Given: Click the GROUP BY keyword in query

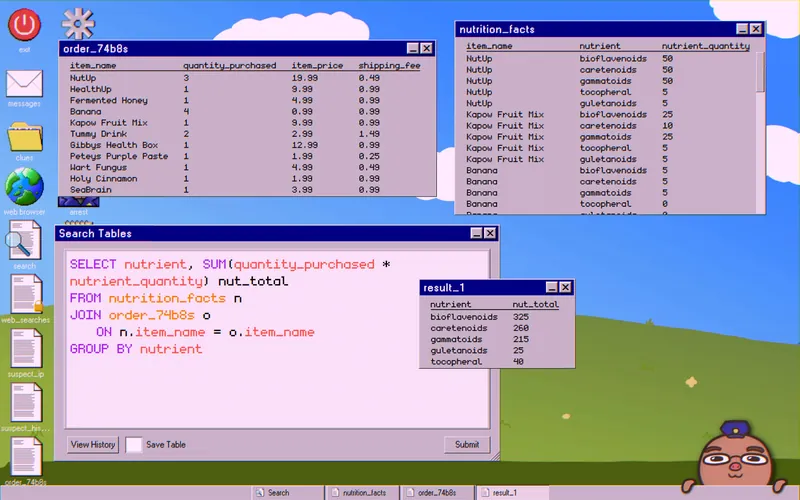Looking at the screenshot, I should 101,349.
